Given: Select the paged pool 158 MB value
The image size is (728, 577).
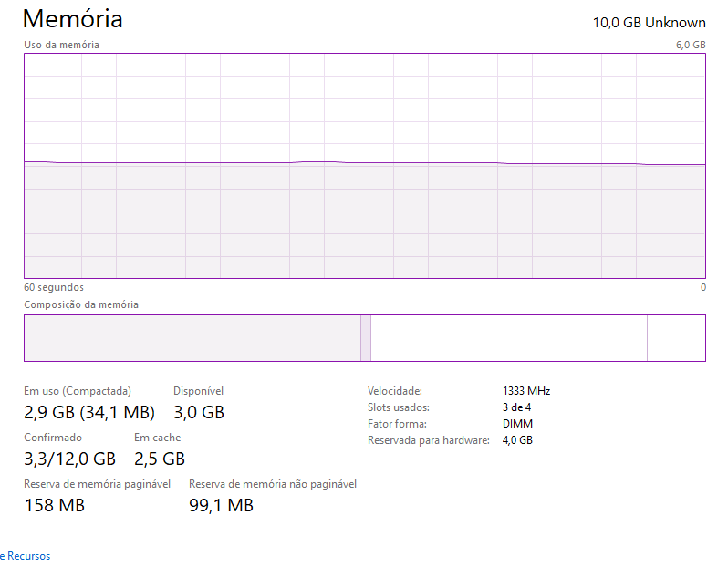Looking at the screenshot, I should [55, 505].
